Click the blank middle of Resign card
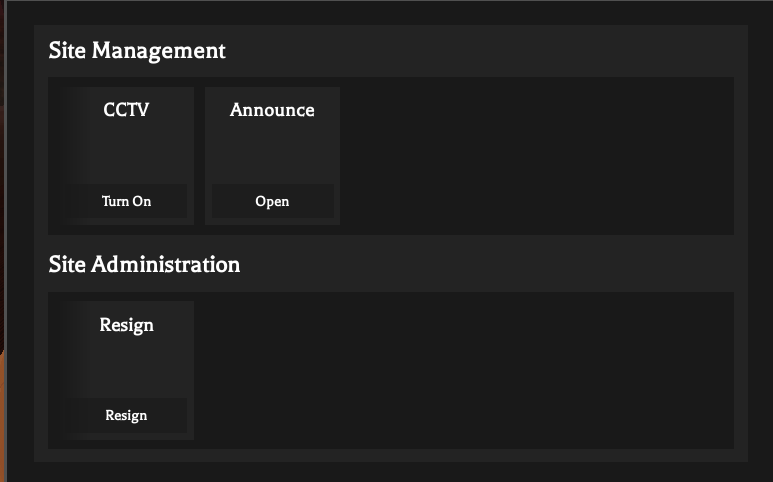This screenshot has width=773, height=482. (x=127, y=365)
